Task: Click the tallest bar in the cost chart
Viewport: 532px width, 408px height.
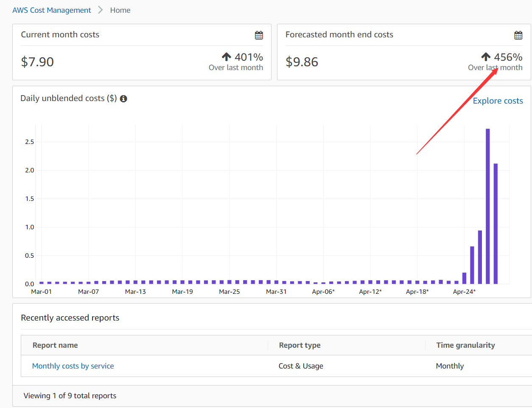Action: pyautogui.click(x=488, y=206)
